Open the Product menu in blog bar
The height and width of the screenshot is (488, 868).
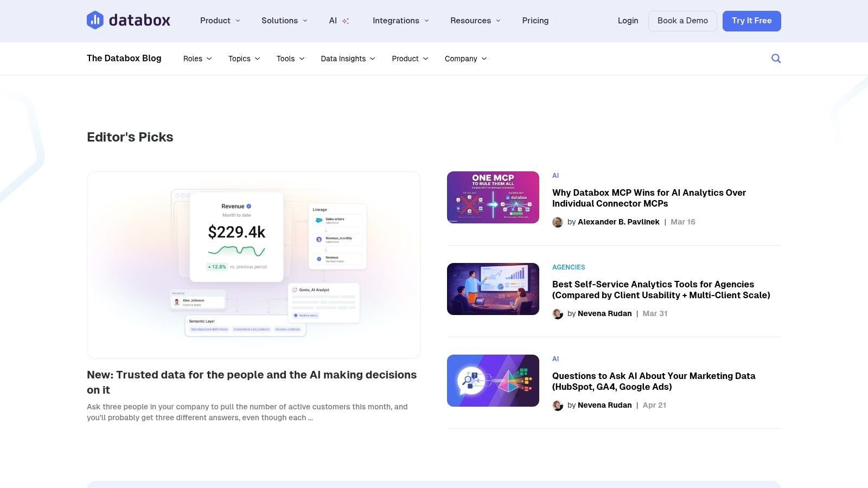[410, 59]
